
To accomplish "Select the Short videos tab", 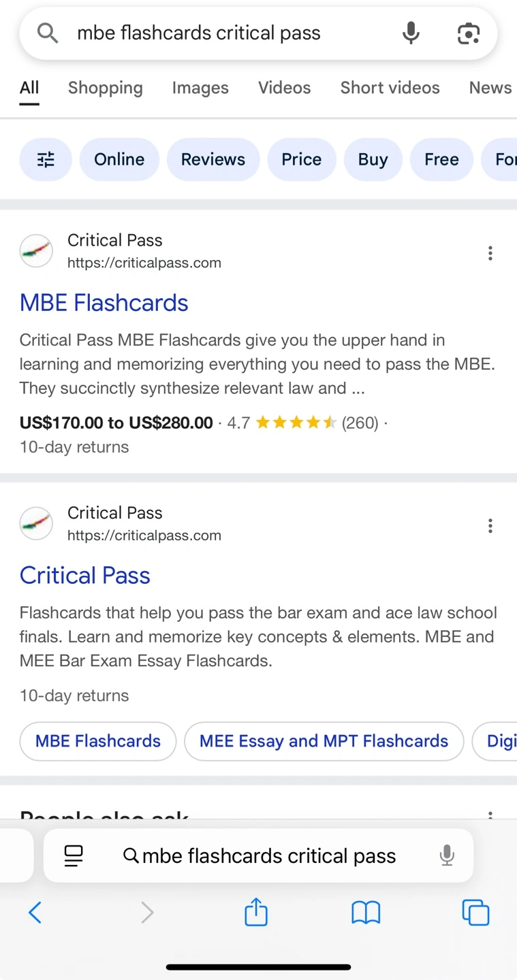I will pos(390,88).
